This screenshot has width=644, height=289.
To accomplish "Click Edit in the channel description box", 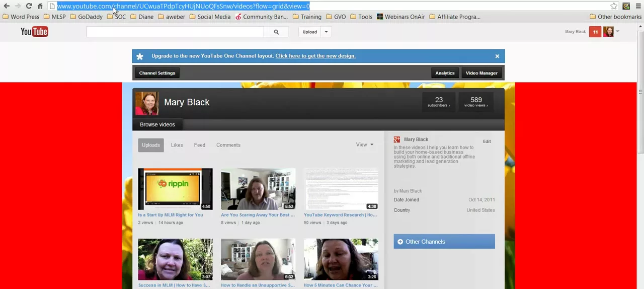I will coord(487,141).
